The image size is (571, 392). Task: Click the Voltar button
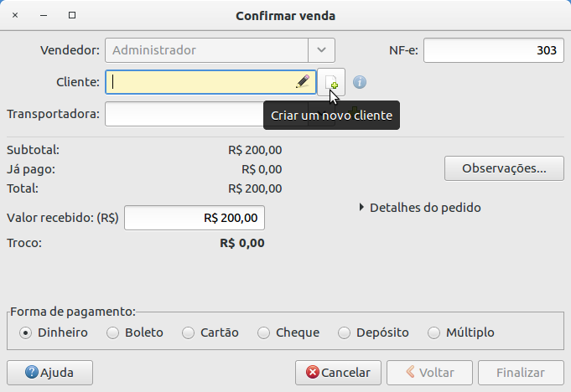(429, 373)
